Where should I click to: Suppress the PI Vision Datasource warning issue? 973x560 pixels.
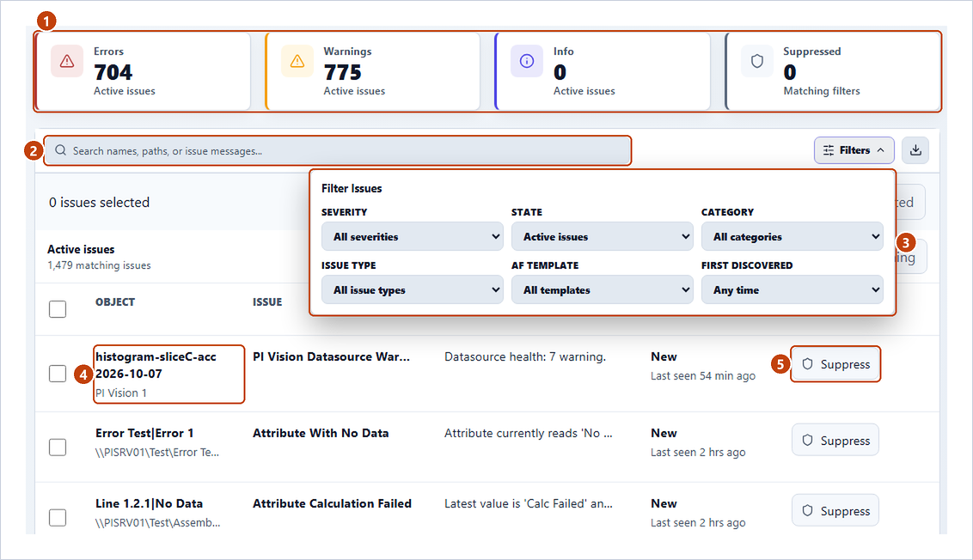click(835, 364)
